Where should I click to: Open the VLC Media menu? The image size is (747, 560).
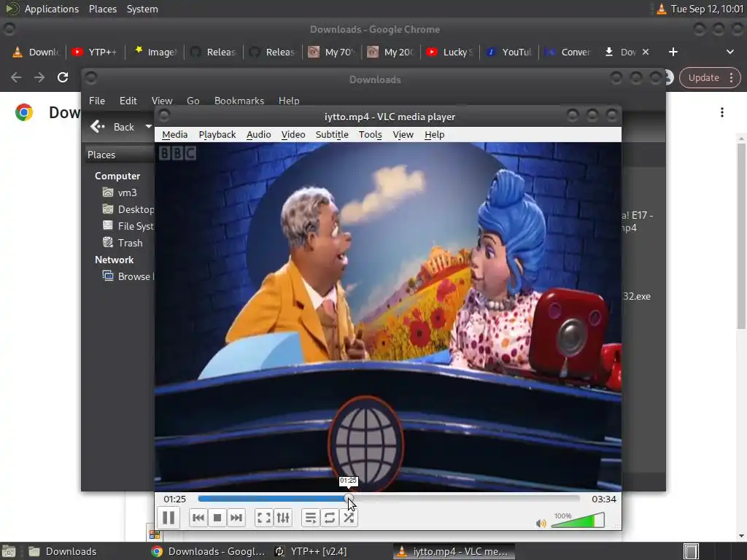coord(175,135)
